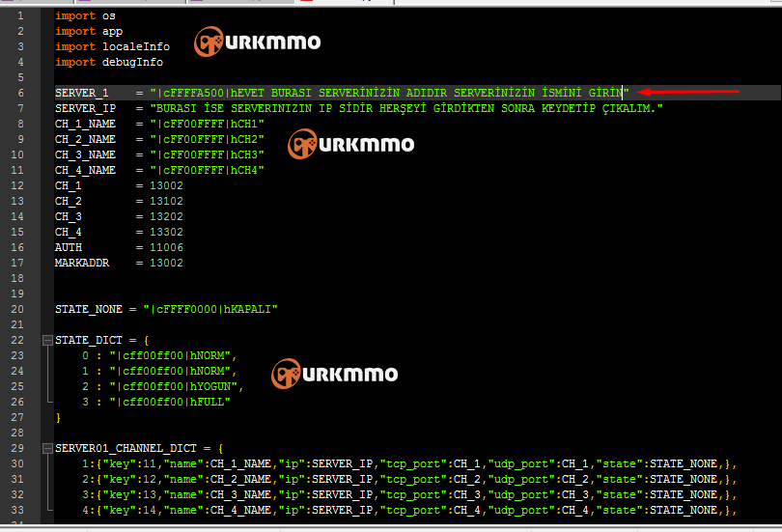Click line number 29 in the margin
This screenshot has height=532, width=782.
tap(17, 448)
